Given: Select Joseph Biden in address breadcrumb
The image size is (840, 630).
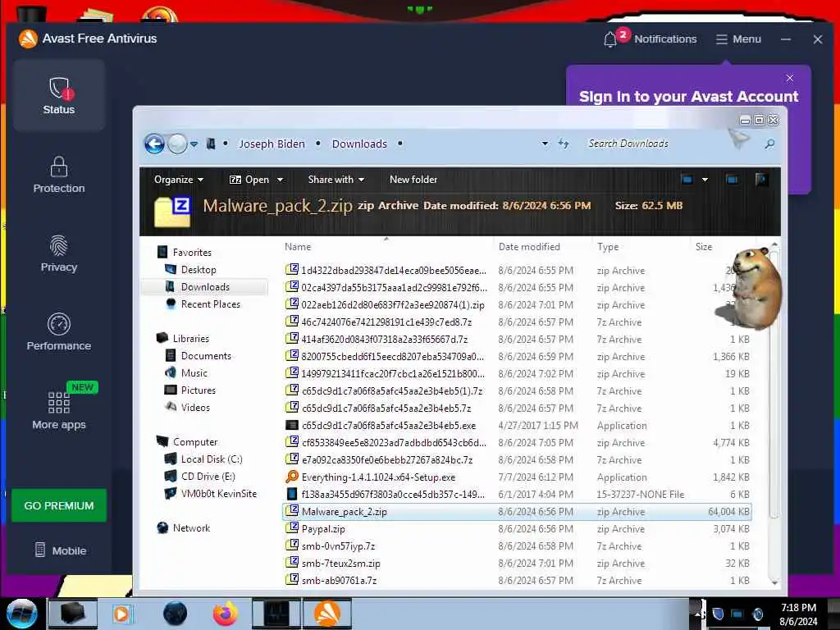Looking at the screenshot, I should (x=272, y=144).
